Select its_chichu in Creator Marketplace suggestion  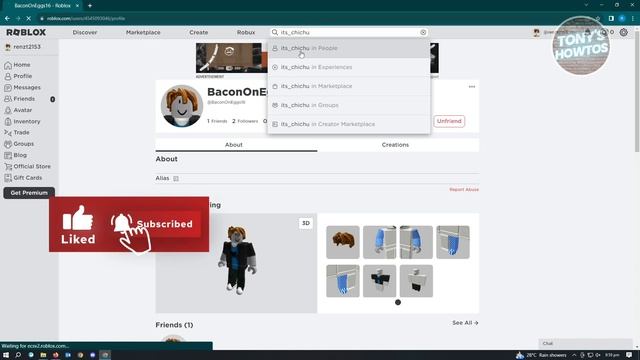349,124
